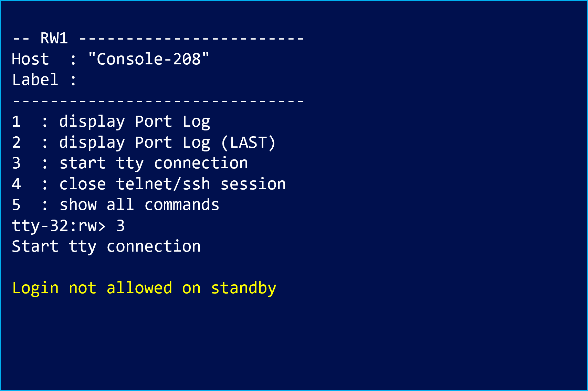Click the number 5 menu index
Viewport: 588px width, 391px height.
pos(16,205)
